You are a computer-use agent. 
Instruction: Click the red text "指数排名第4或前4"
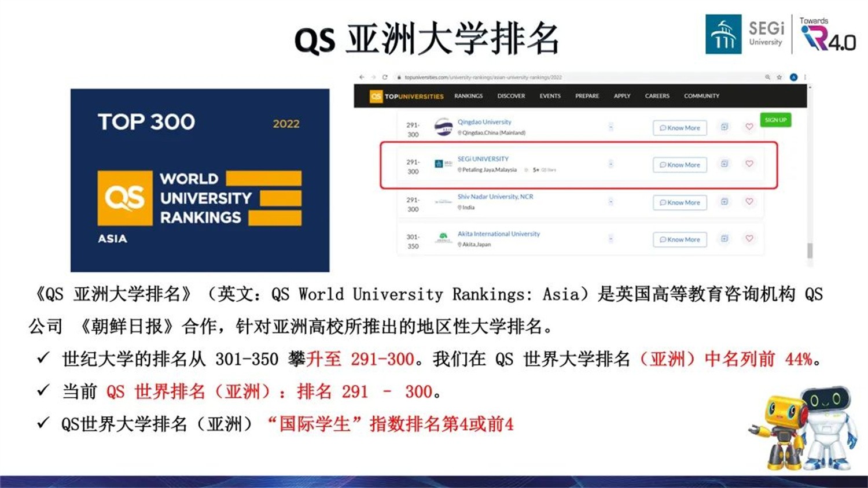pos(442,424)
